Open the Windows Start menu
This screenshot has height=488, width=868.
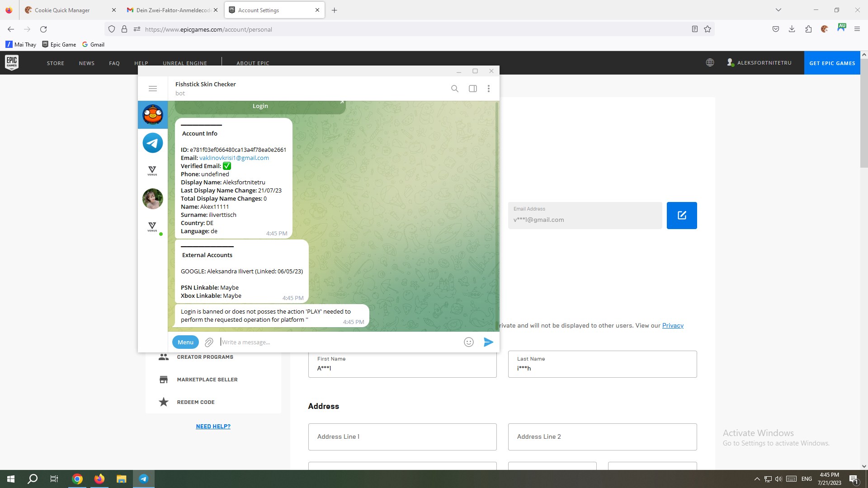11,479
